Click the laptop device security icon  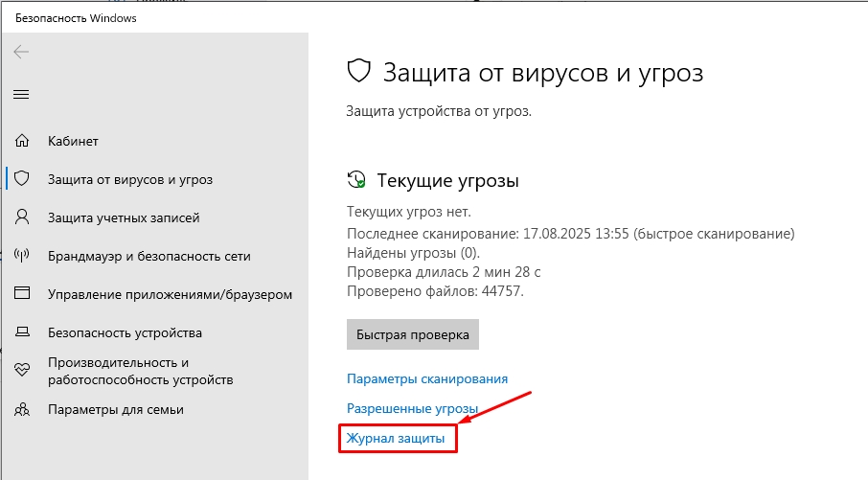point(22,332)
